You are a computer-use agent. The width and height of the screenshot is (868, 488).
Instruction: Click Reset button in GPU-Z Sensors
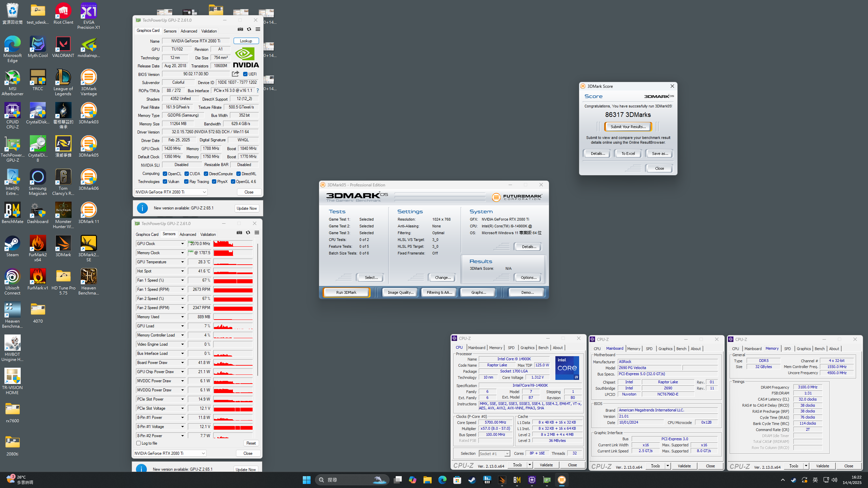pyautogui.click(x=251, y=443)
